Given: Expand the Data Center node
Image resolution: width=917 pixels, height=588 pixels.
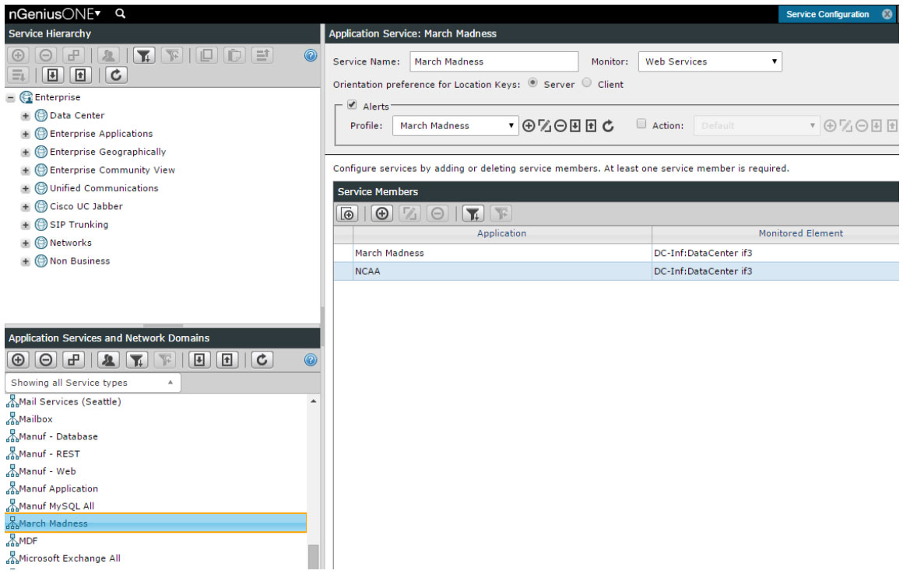Looking at the screenshot, I should (x=25, y=116).
